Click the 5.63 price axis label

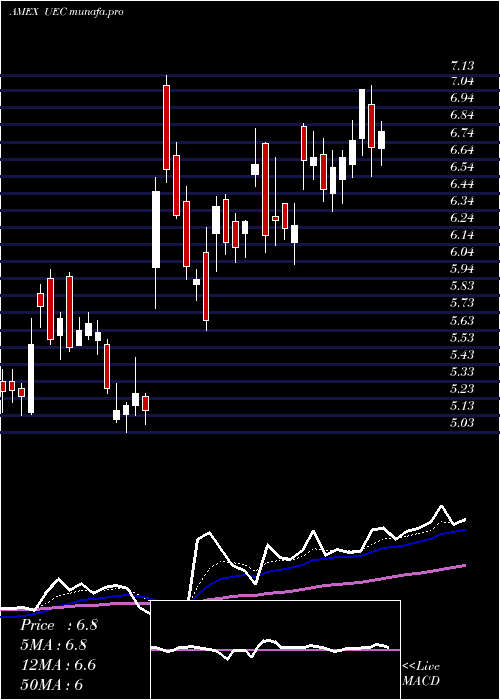(x=462, y=321)
